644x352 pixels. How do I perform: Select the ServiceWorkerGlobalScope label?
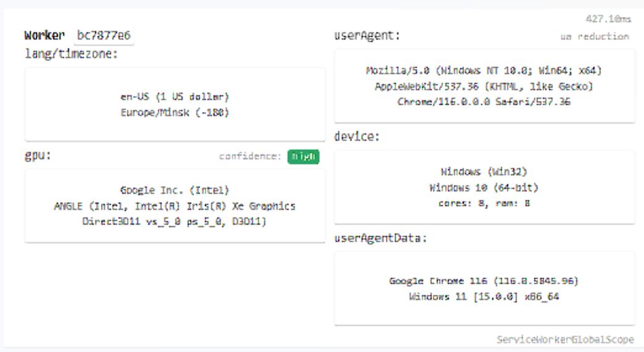coord(565,340)
